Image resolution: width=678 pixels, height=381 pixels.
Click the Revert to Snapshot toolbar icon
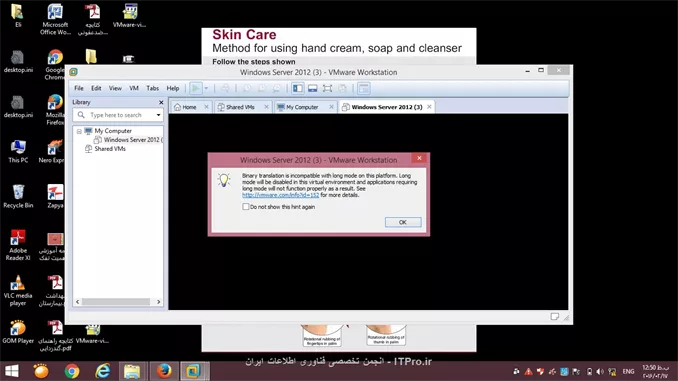pos(262,88)
